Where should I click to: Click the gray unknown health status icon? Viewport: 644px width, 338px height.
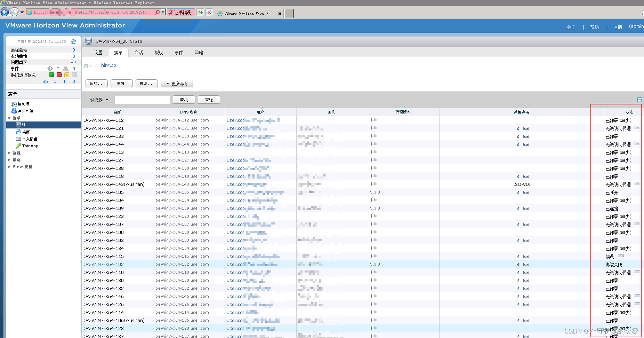tap(74, 75)
